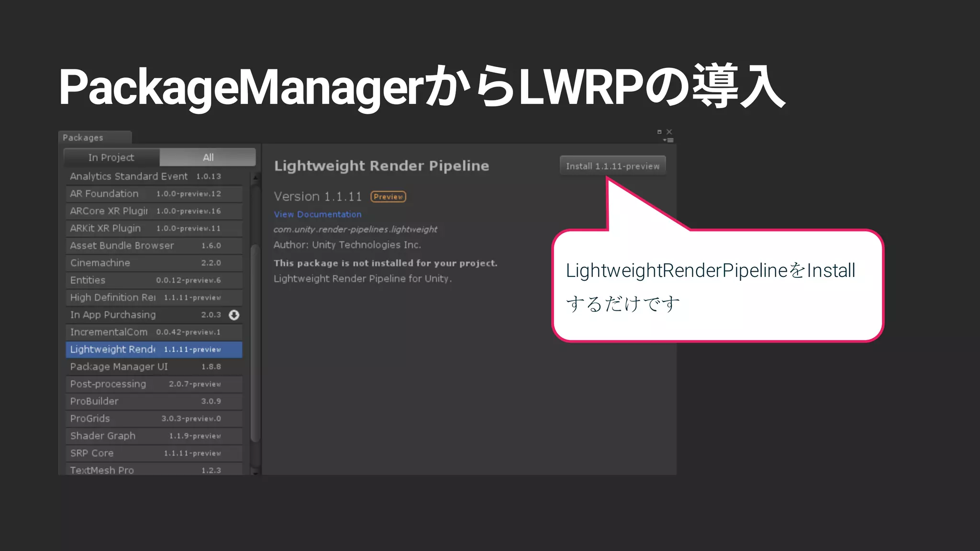Click the package list scrollbar thumb
The width and height of the screenshot is (980, 551).
pyautogui.click(x=256, y=343)
